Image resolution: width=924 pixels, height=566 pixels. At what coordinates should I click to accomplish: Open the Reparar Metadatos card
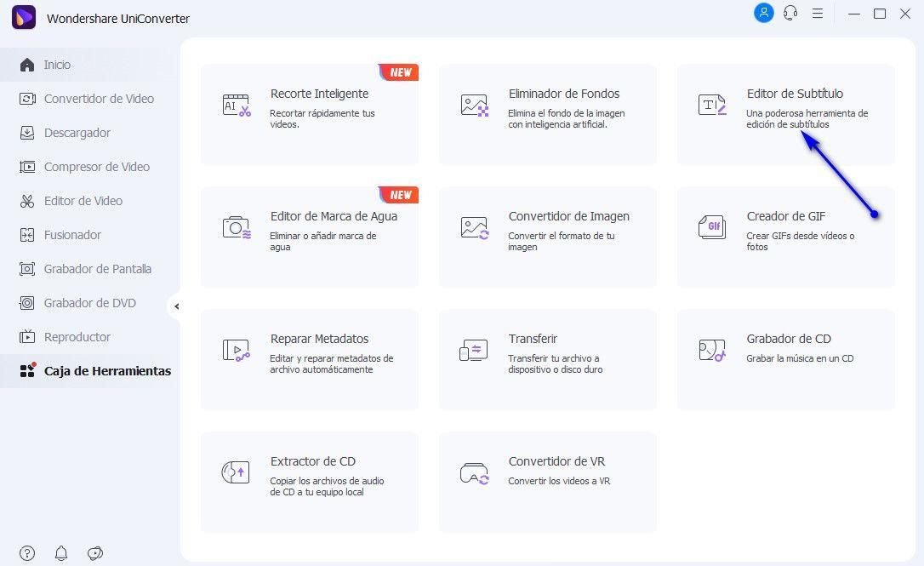309,360
